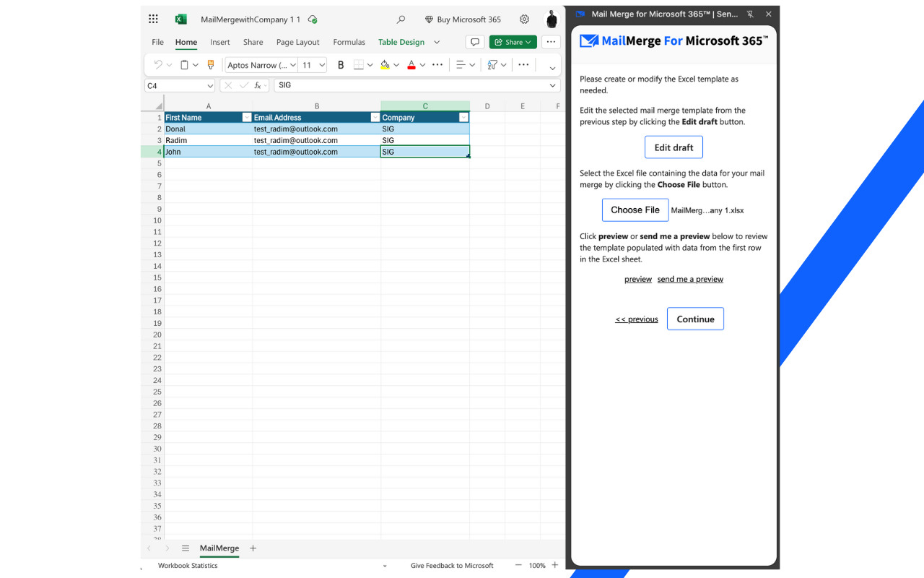This screenshot has height=578, width=924.
Task: Open the Sort & Filter icon
Action: (x=492, y=64)
